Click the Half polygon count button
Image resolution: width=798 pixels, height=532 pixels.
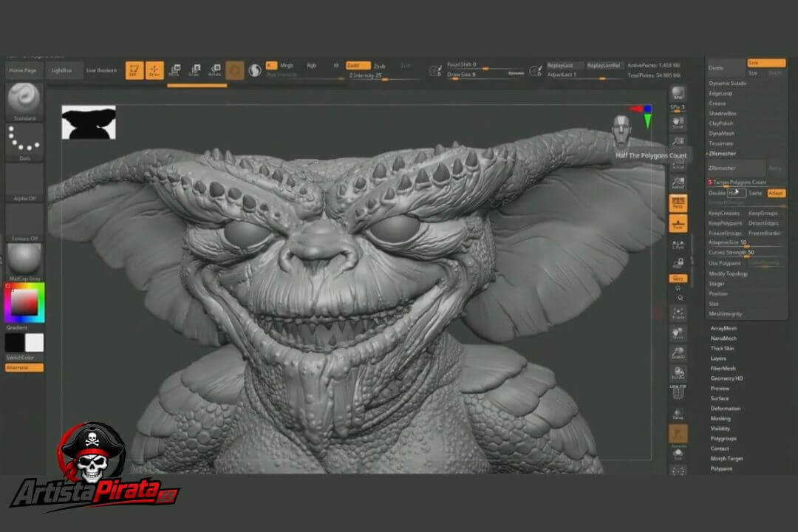pos(736,193)
